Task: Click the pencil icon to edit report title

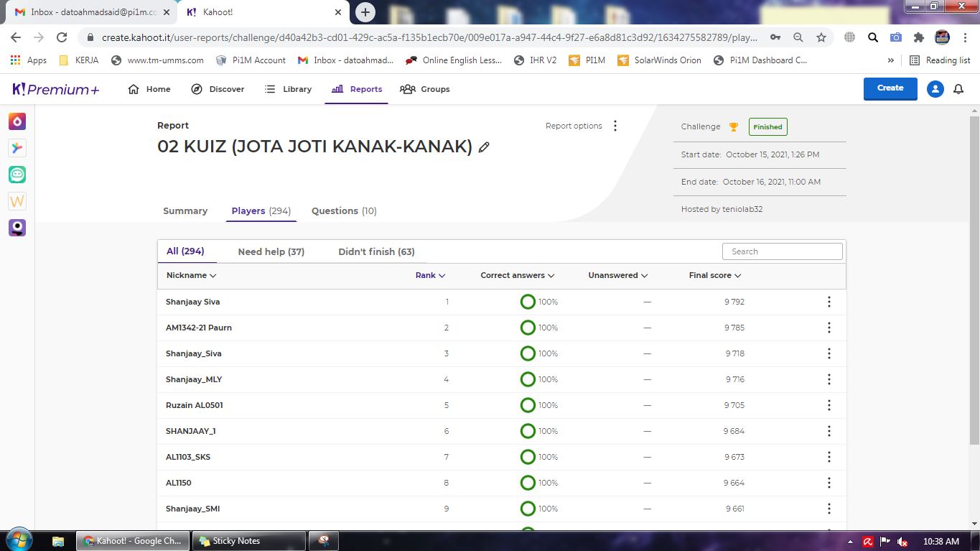Action: 484,147
